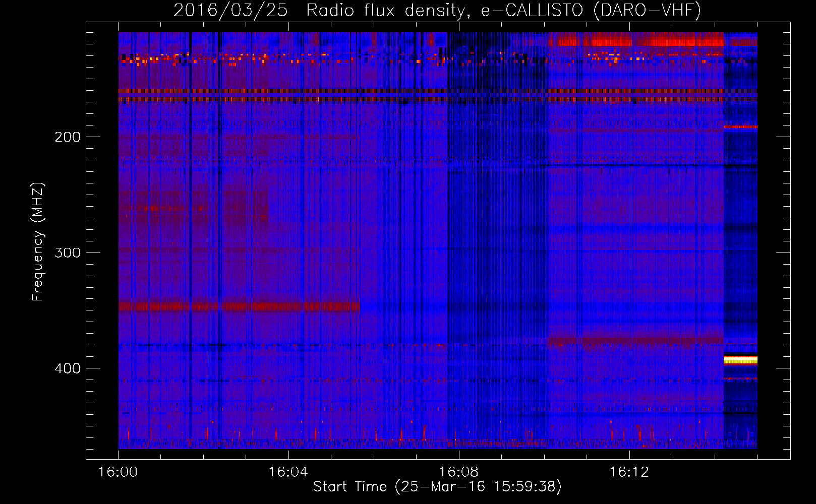
Task: Click the 'Start Time (25-Mar-16 15:59:38)' label
Action: coord(437,487)
